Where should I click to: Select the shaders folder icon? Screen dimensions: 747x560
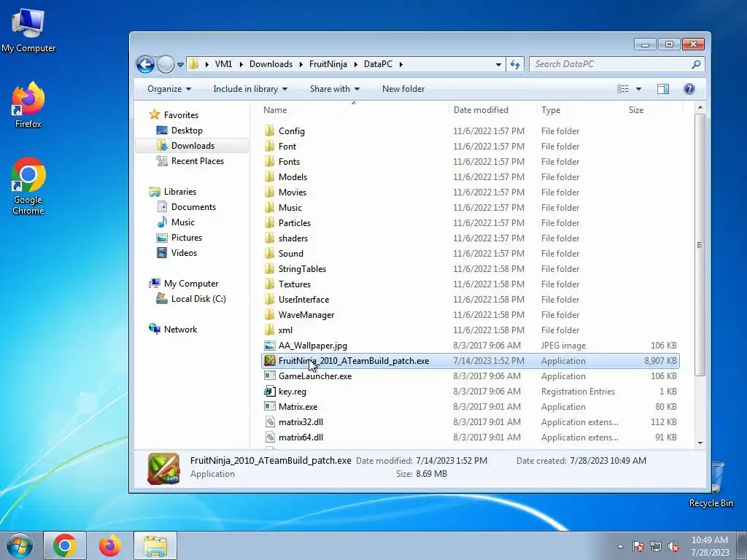270,238
